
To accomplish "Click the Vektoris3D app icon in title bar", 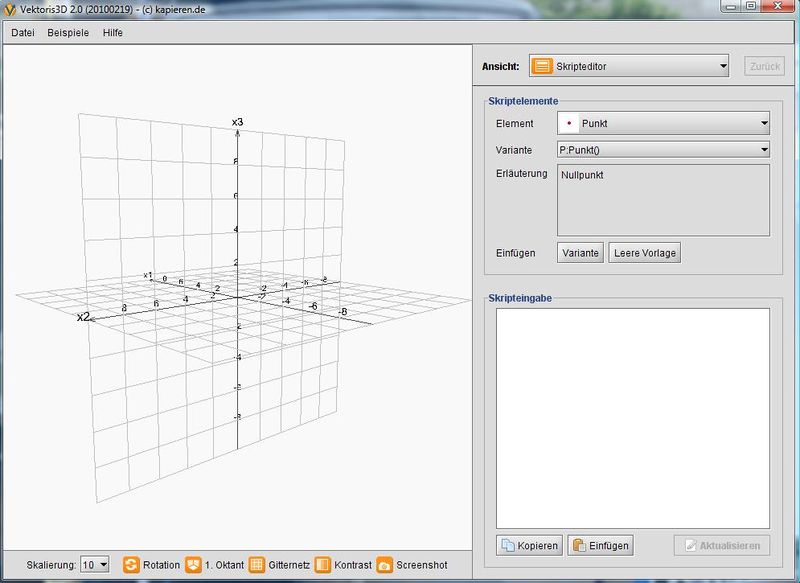I will tap(10, 8).
